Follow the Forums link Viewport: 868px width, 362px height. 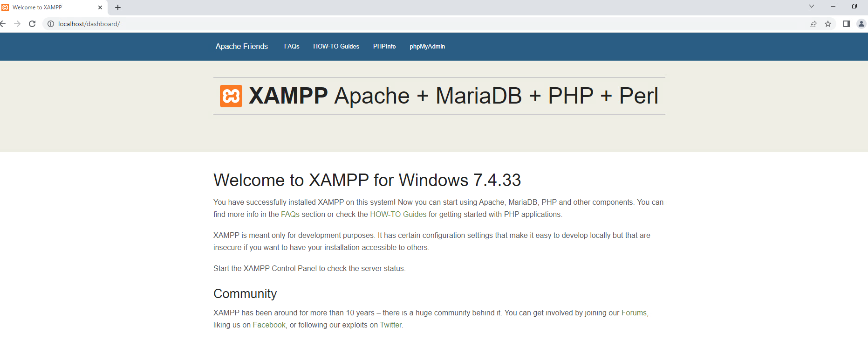click(x=634, y=313)
